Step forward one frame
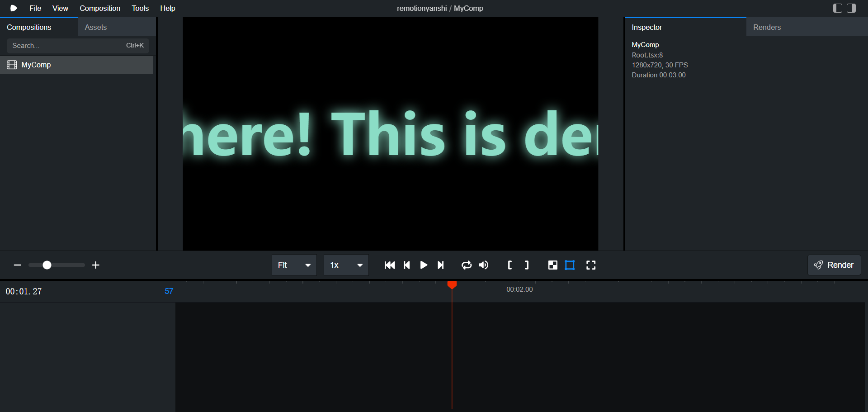The image size is (868, 412). tap(441, 265)
